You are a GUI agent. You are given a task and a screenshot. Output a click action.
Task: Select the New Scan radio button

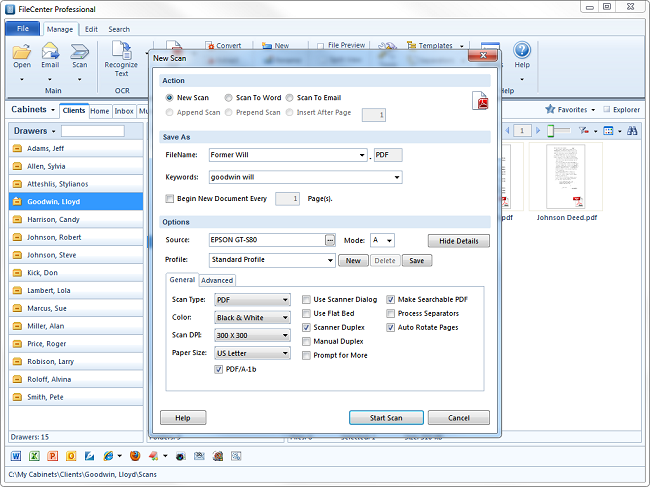(169, 98)
